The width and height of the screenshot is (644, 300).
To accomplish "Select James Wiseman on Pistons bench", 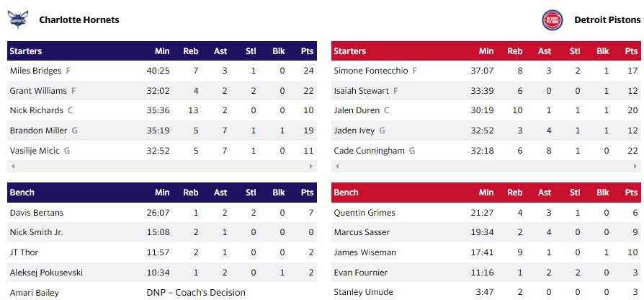I will [365, 252].
